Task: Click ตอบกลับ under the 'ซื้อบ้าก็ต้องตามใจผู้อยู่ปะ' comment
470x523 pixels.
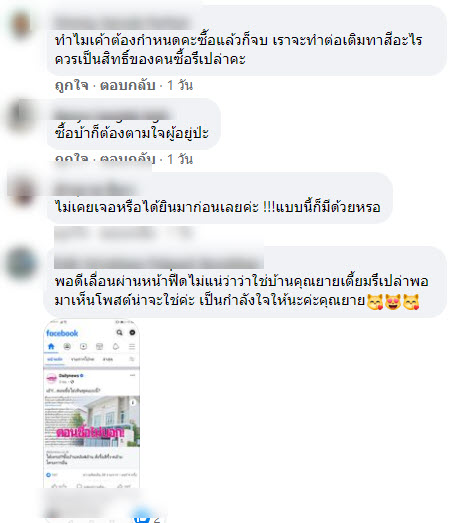Action: coord(128,158)
